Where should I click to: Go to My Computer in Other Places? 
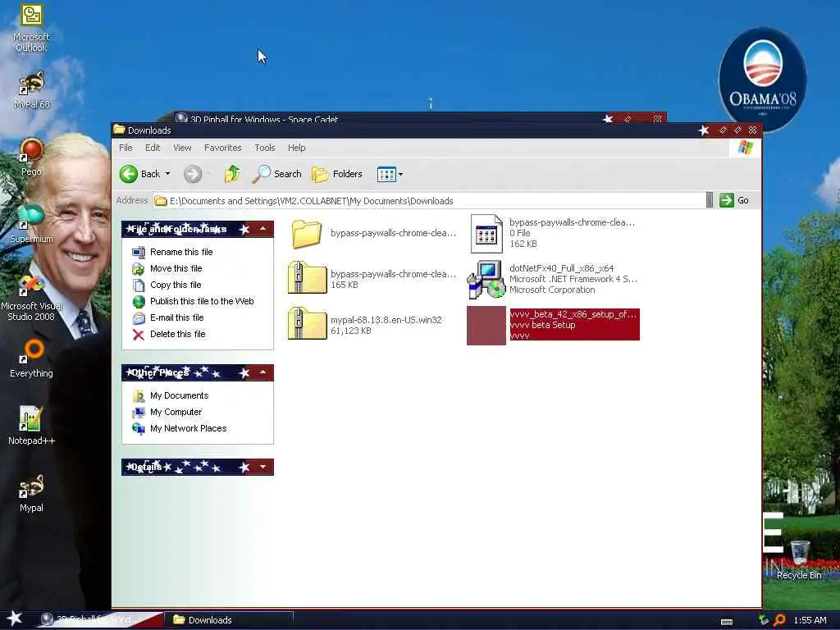[167, 412]
